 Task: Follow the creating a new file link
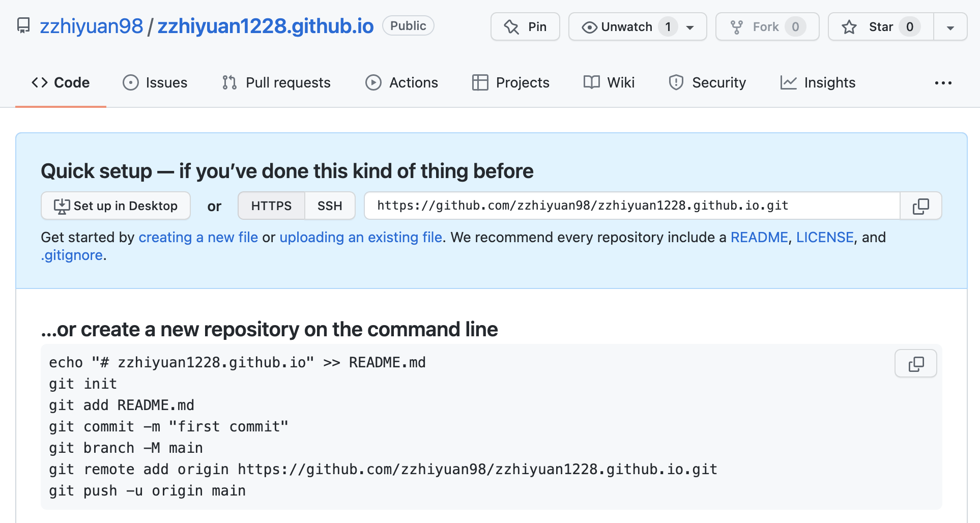pos(198,237)
